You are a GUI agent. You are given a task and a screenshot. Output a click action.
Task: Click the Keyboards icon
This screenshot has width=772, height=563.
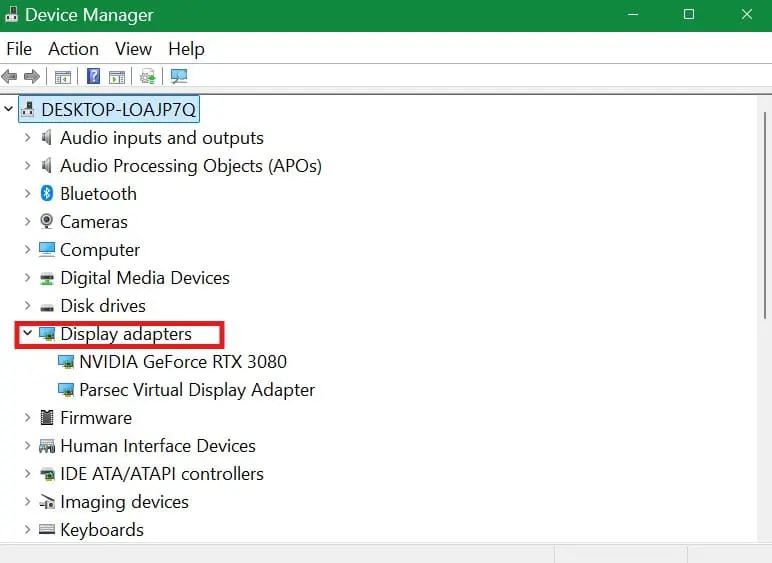point(47,529)
